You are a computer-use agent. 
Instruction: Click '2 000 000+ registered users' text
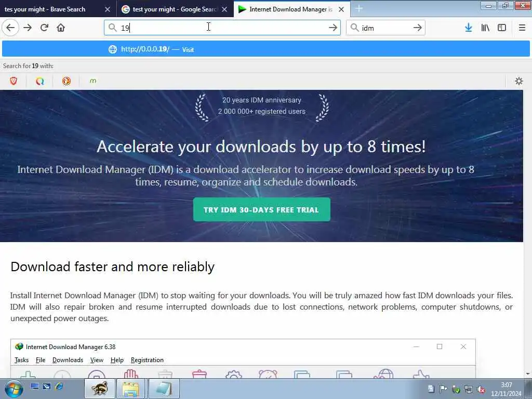262,111
